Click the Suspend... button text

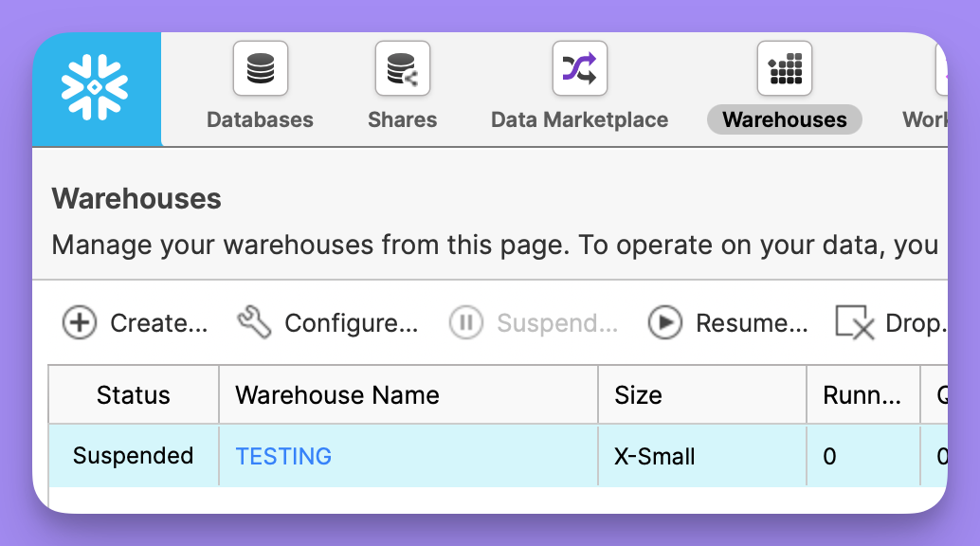557,324
